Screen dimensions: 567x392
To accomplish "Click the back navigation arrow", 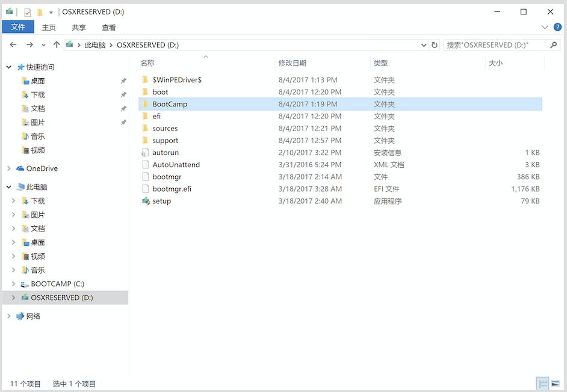I will point(13,44).
